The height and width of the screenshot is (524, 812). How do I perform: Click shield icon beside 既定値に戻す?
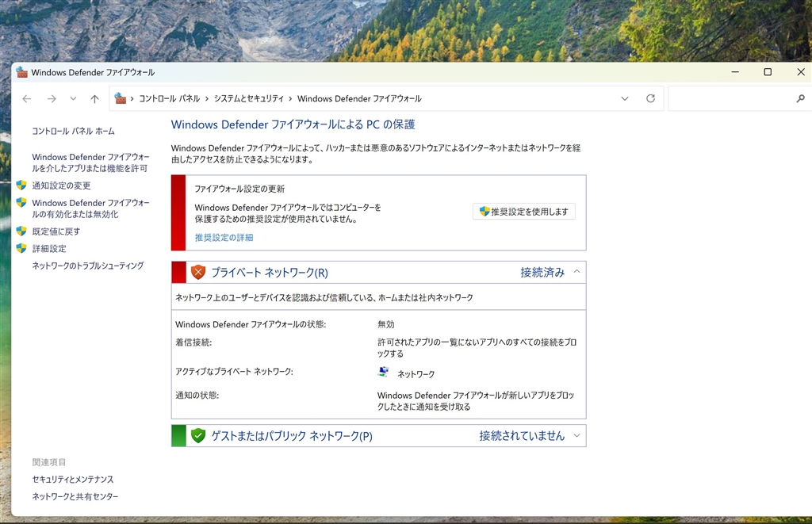pyautogui.click(x=21, y=231)
